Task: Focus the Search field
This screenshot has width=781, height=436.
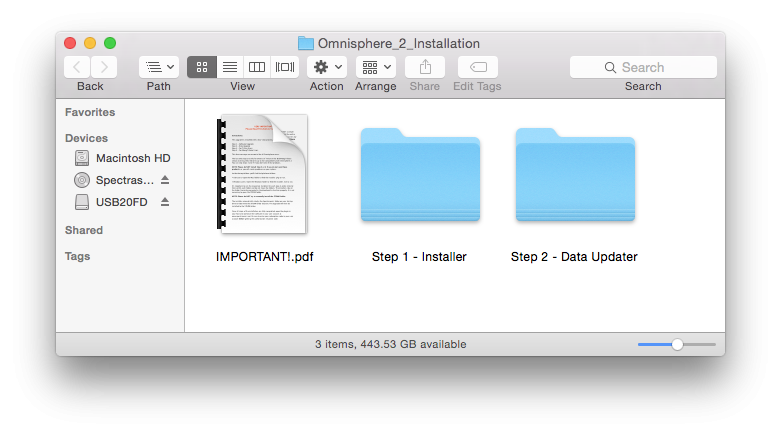Action: coord(643,67)
